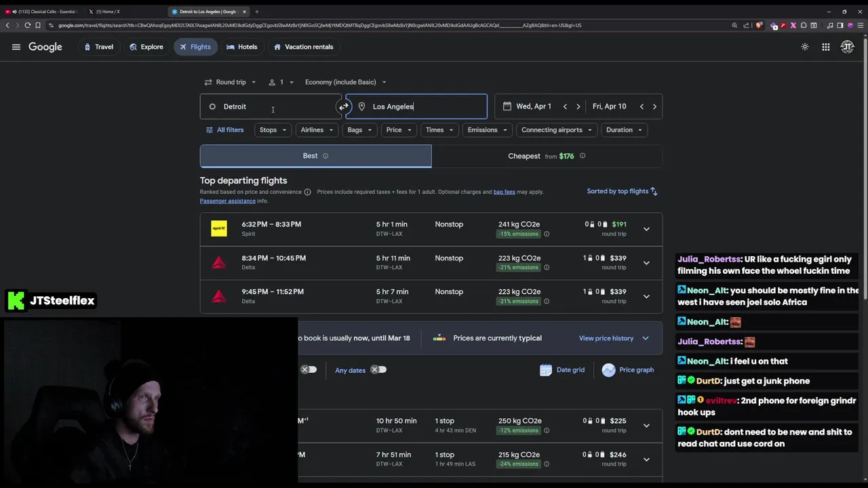Viewport: 868px width, 488px height.
Task: Click the info icon beside Best tab
Action: click(x=325, y=156)
